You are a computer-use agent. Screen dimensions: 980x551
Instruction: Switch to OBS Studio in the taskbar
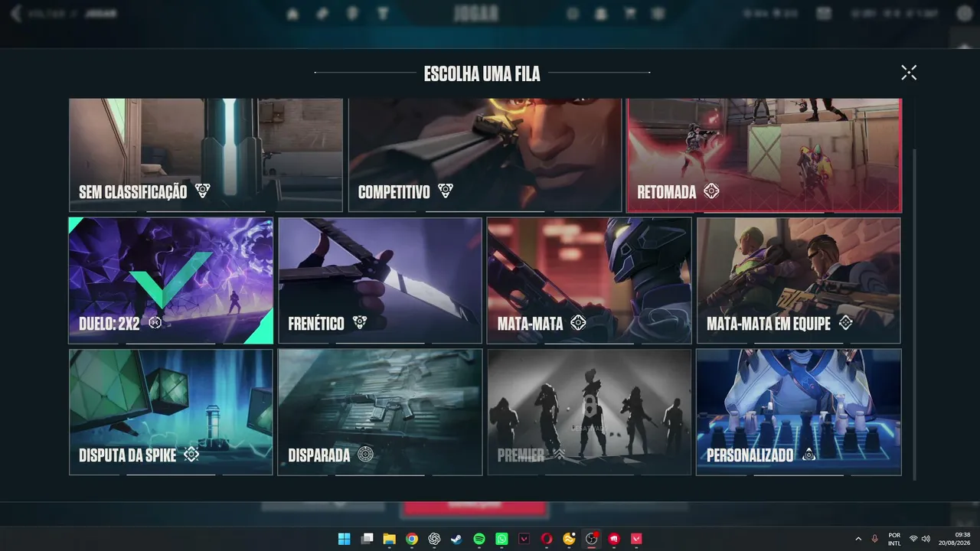pyautogui.click(x=592, y=539)
